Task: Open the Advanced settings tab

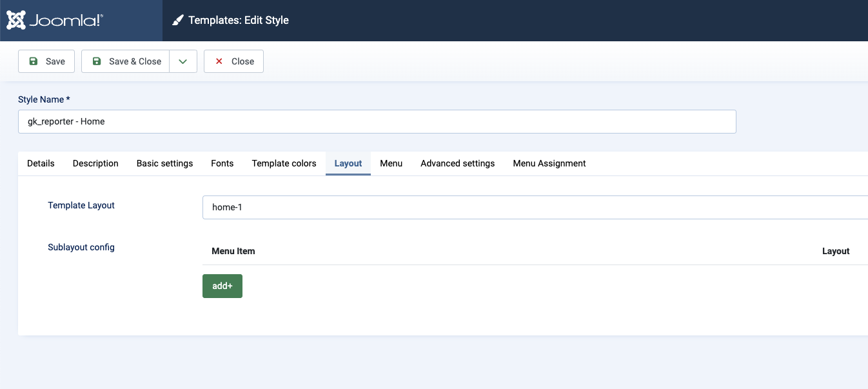Action: tap(457, 163)
